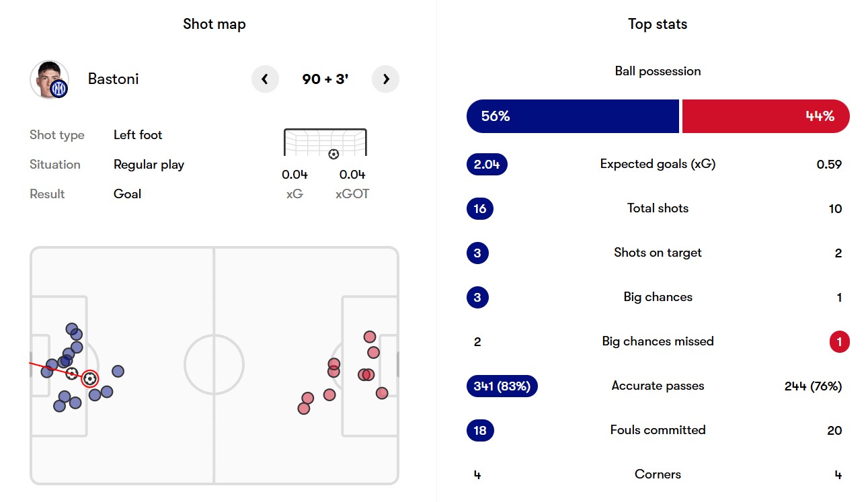Viewport: 868px width, 502px height.
Task: Open Bastoni's player photo
Action: (47, 77)
